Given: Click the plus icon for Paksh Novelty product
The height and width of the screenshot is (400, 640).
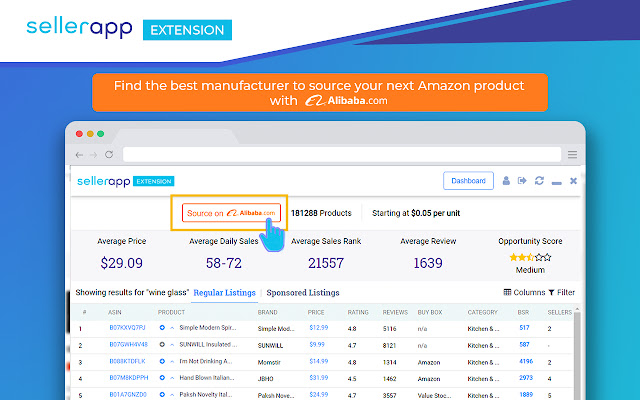Looking at the screenshot, I should coord(162,395).
